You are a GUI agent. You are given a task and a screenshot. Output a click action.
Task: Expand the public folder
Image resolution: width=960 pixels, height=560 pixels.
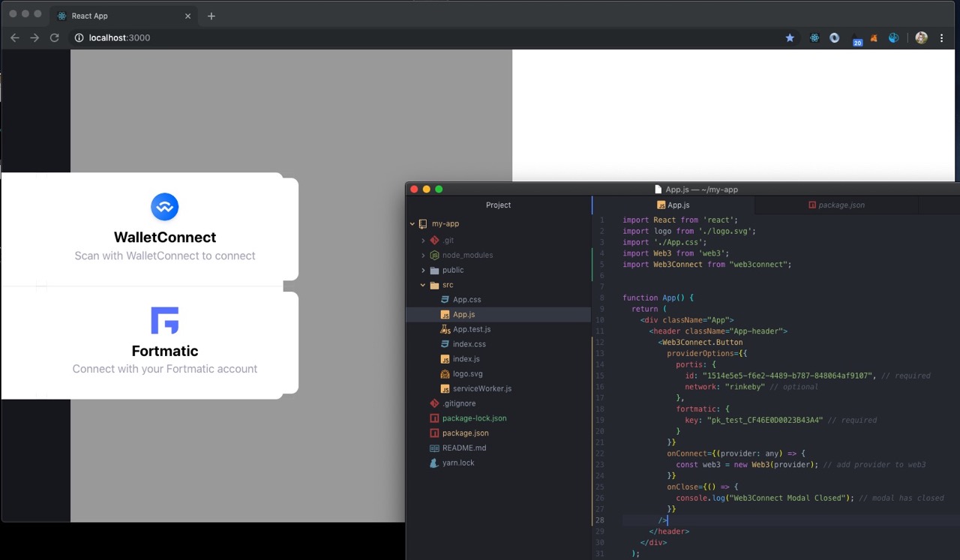[424, 270]
